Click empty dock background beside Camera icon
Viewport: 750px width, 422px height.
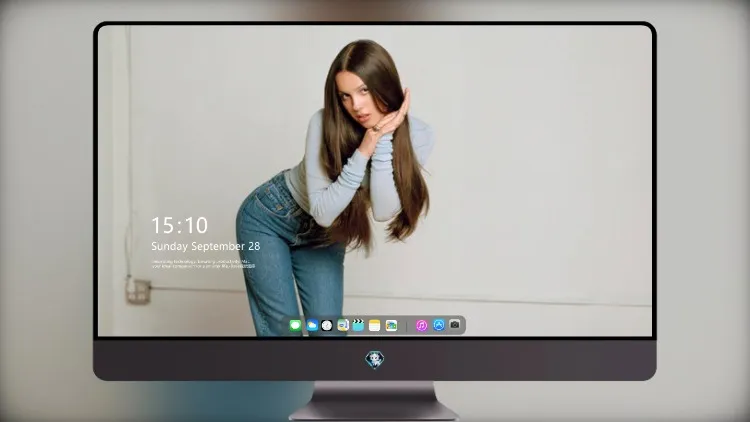click(x=463, y=325)
